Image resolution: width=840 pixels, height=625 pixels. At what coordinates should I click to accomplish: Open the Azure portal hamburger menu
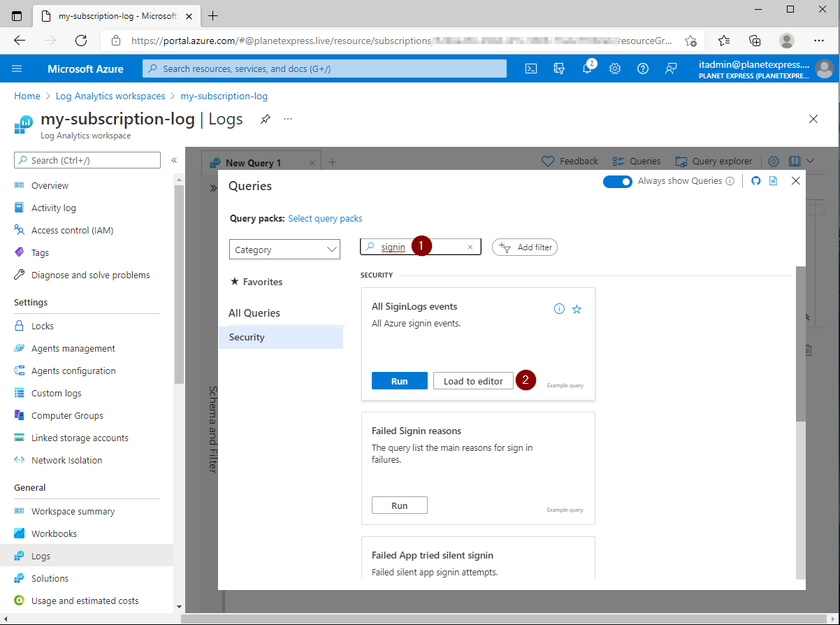17,69
